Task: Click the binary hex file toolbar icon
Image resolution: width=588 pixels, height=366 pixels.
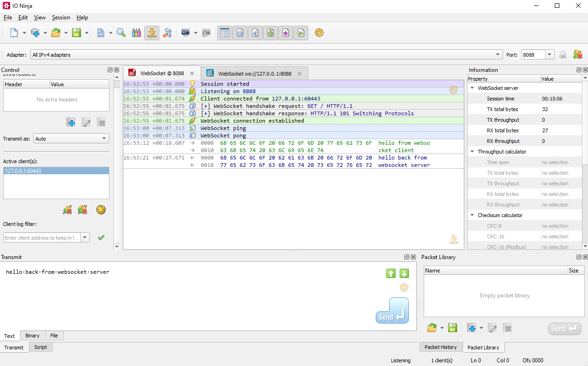Action: tap(101, 33)
